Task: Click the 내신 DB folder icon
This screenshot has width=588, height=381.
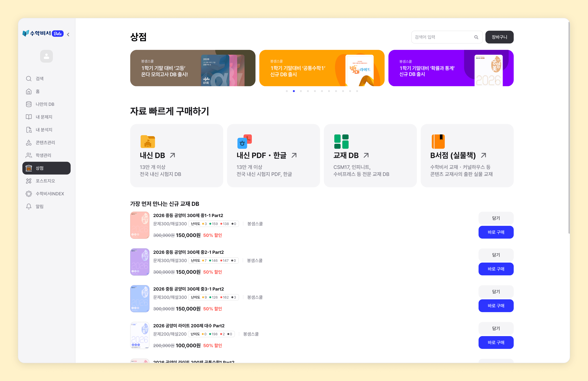Action: point(147,142)
